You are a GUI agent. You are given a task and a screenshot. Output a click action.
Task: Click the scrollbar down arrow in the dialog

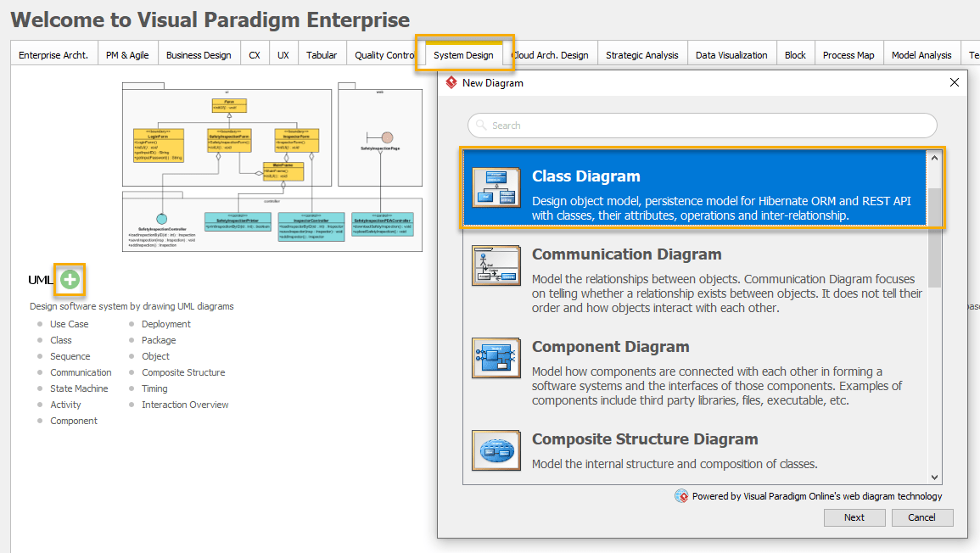(936, 476)
